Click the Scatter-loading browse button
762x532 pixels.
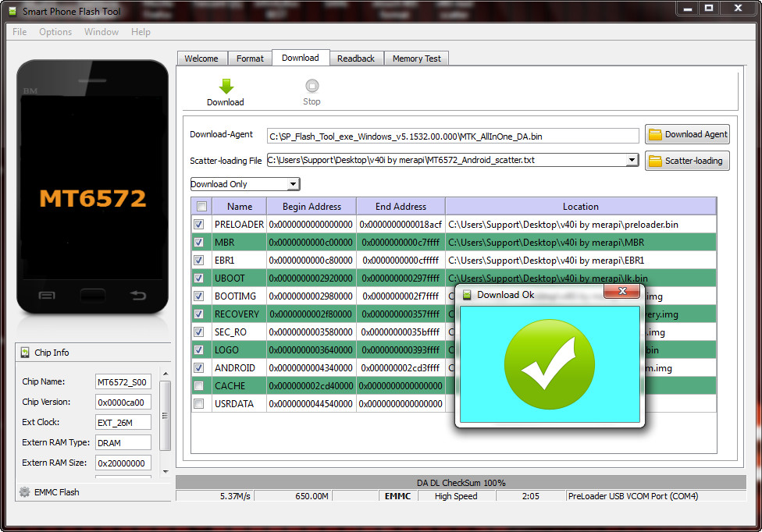point(687,161)
